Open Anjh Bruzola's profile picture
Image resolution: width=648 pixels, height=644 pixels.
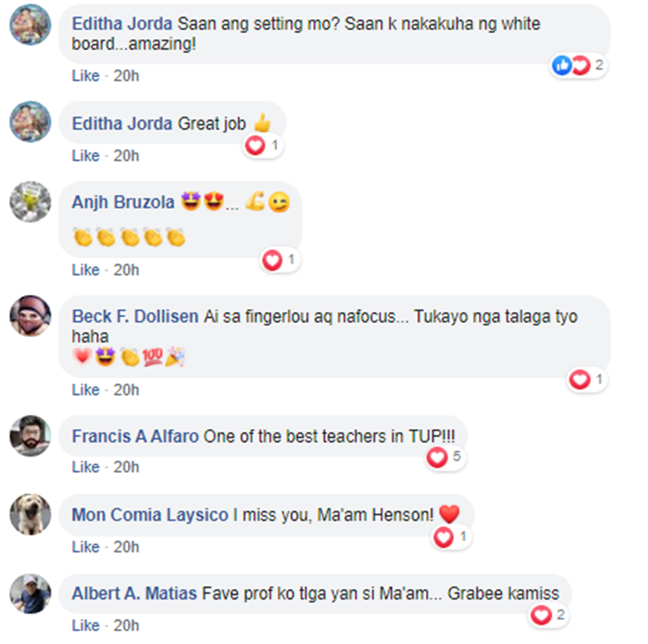coord(30,201)
